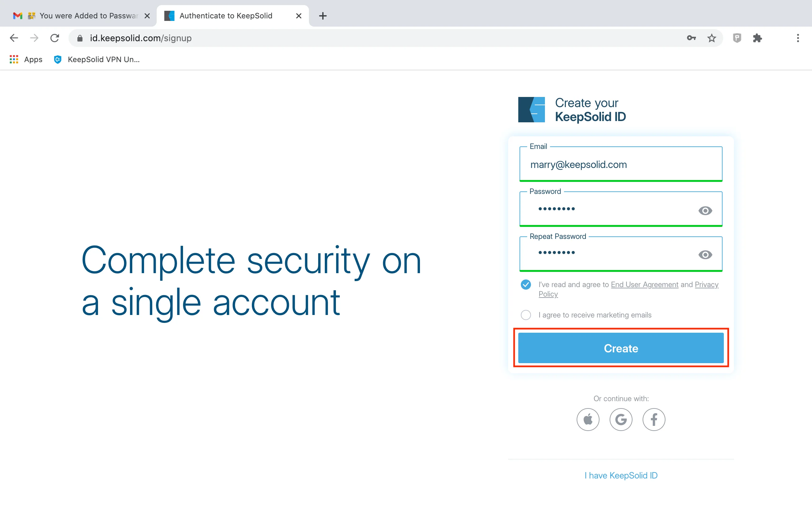Open a new browser tab
Image resolution: width=812 pixels, height=507 pixels.
[x=323, y=16]
